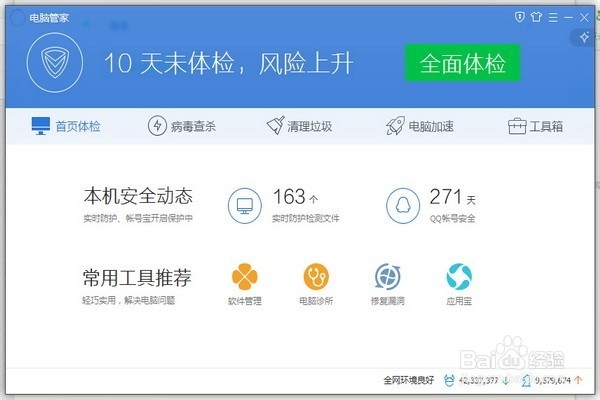The height and width of the screenshot is (400, 600).
Task: Open the 首页体检 tab
Action: point(66,126)
